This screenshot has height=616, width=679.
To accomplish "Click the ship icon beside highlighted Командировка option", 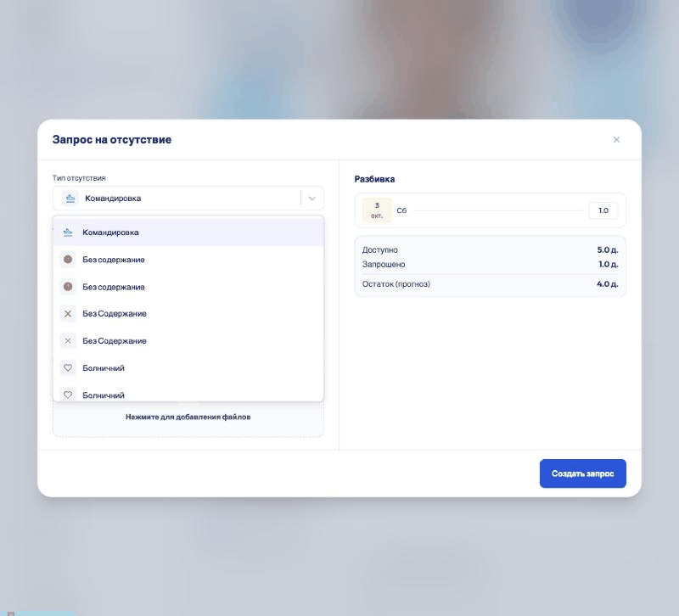I will pyautogui.click(x=68, y=232).
